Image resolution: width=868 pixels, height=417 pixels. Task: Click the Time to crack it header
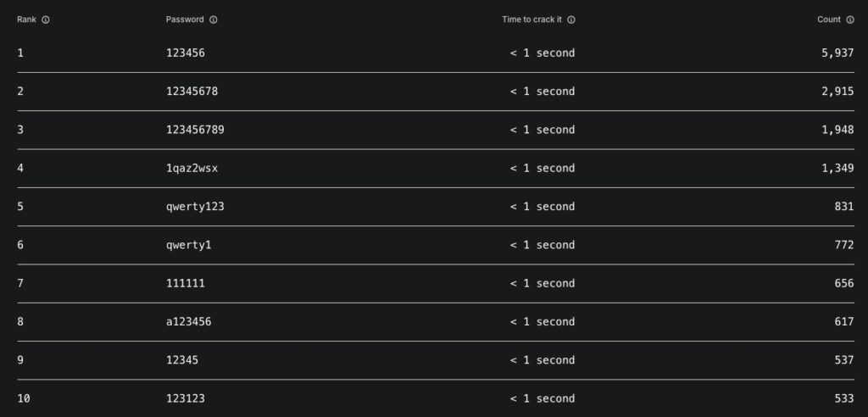click(x=532, y=19)
